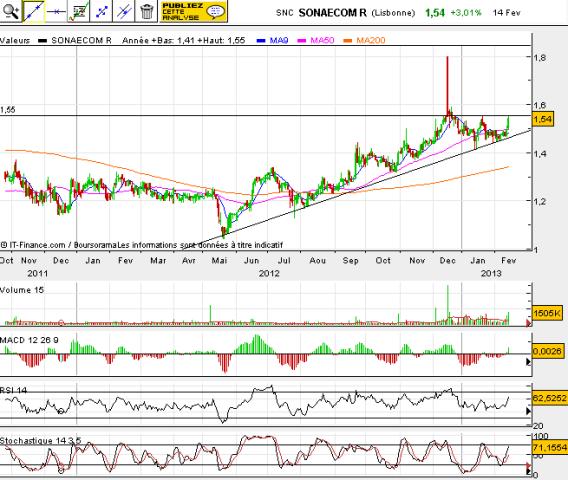This screenshot has width=568, height=480.
Task: Click the black arrow beside RSI panel
Action: (529, 411)
